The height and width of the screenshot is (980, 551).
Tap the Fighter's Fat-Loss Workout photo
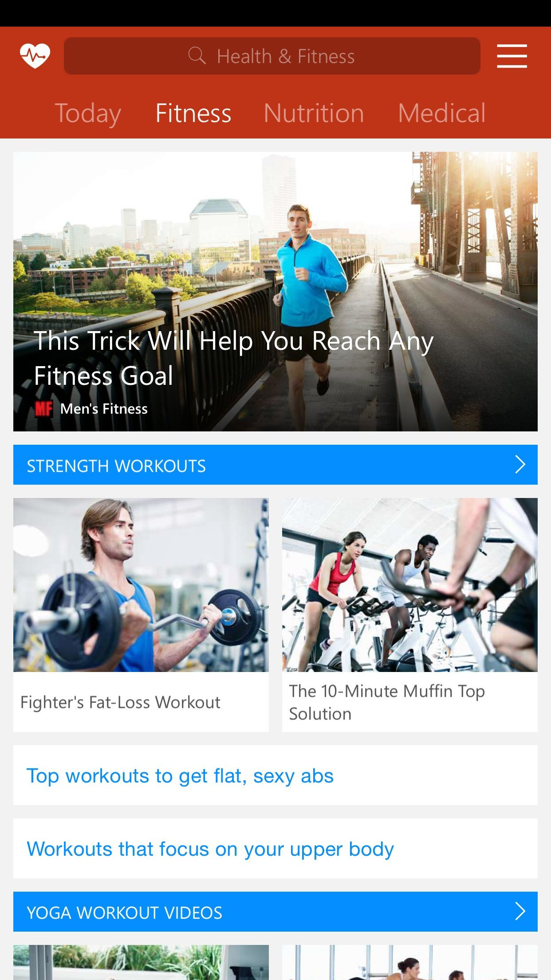click(x=141, y=585)
